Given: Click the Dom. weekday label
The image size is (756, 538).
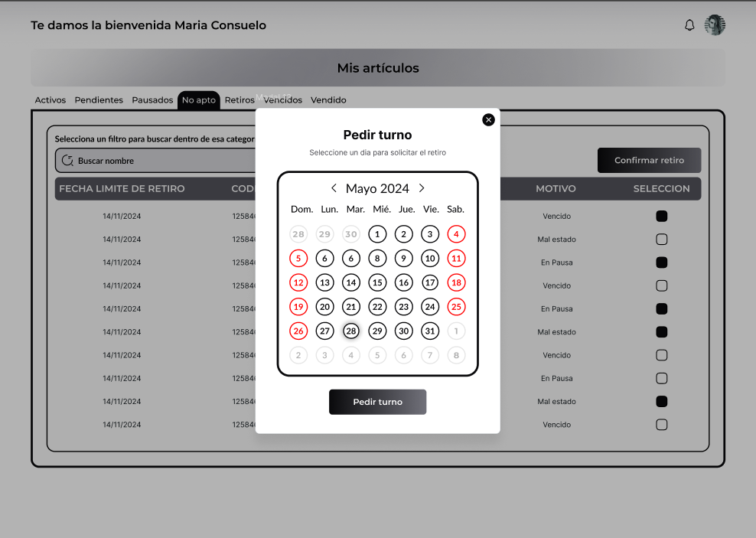Looking at the screenshot, I should click(x=301, y=209).
